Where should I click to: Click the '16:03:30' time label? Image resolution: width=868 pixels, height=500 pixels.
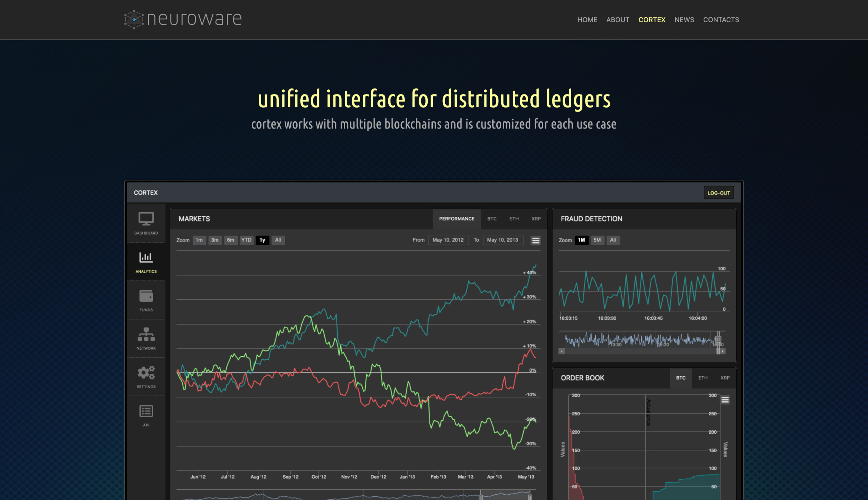[607, 318]
